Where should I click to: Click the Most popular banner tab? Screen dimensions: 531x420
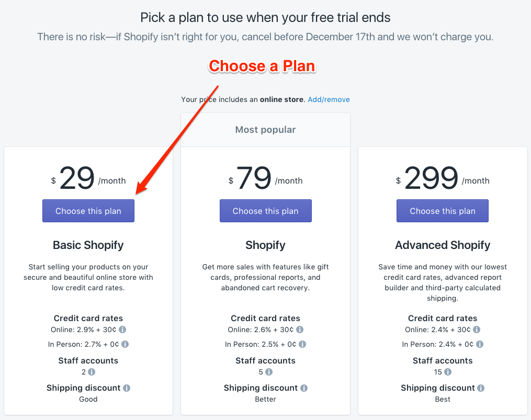[265, 130]
